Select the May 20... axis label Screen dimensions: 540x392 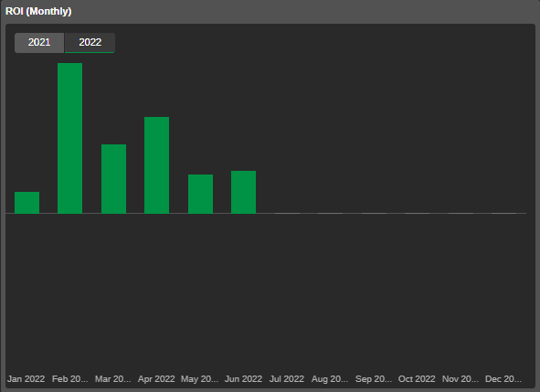click(x=199, y=379)
